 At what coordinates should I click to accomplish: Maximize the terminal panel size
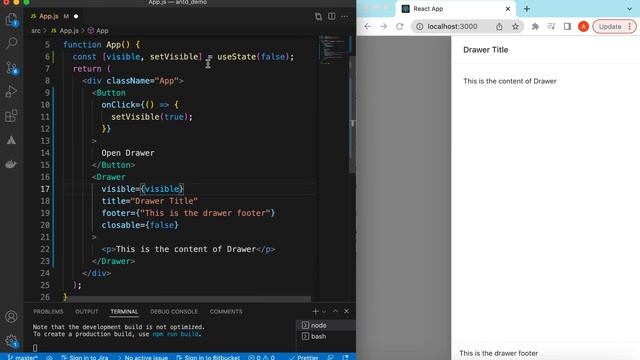point(335,311)
